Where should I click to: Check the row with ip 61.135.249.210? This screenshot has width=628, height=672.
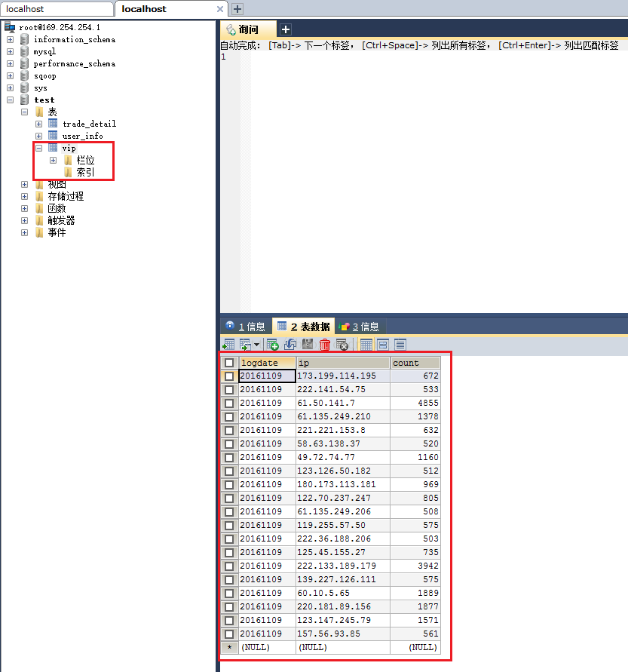(229, 416)
